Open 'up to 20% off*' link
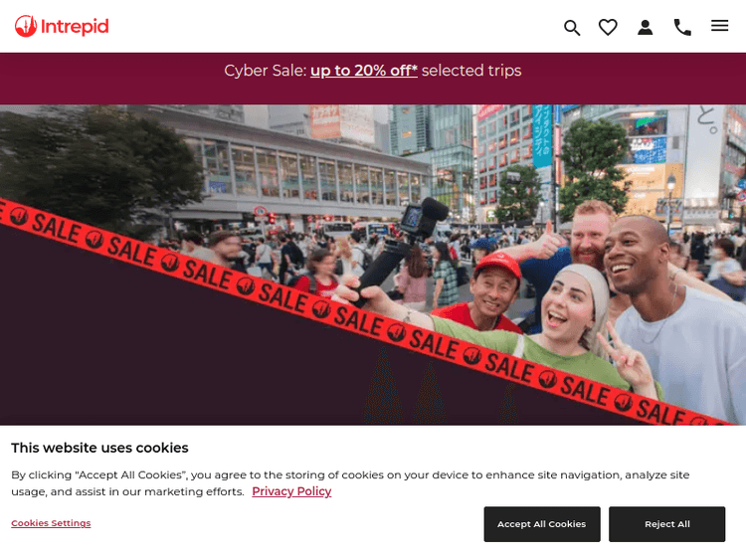This screenshot has width=746, height=560. pos(364,71)
